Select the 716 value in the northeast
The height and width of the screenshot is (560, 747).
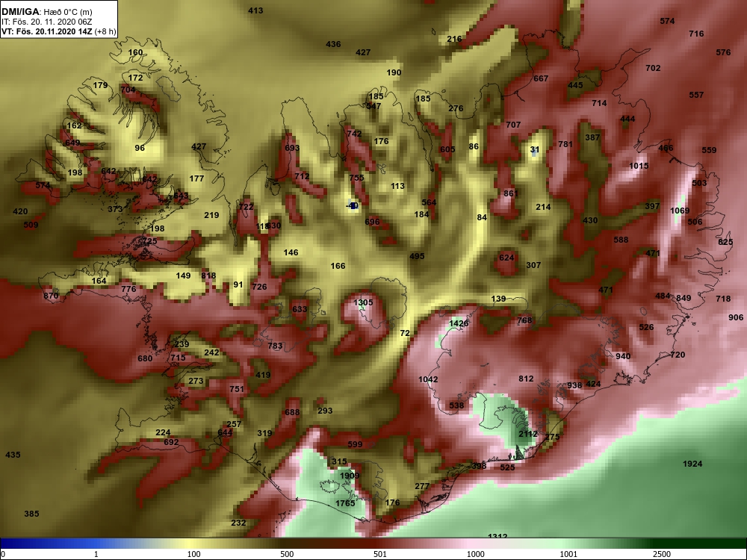tap(696, 34)
